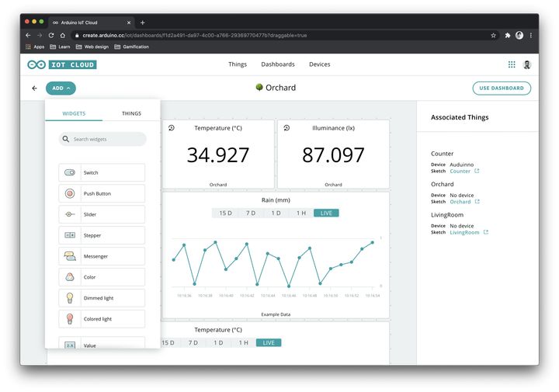The height and width of the screenshot is (392, 559).
Task: Open Counter sketch external link icon
Action: (477, 171)
